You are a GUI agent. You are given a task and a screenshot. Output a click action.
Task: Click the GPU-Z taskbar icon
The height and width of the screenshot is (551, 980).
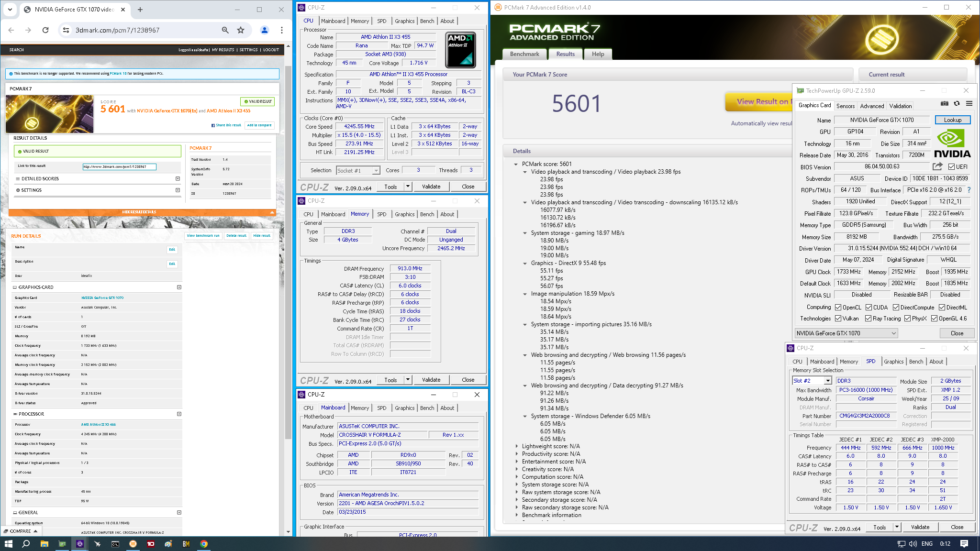[x=62, y=544]
